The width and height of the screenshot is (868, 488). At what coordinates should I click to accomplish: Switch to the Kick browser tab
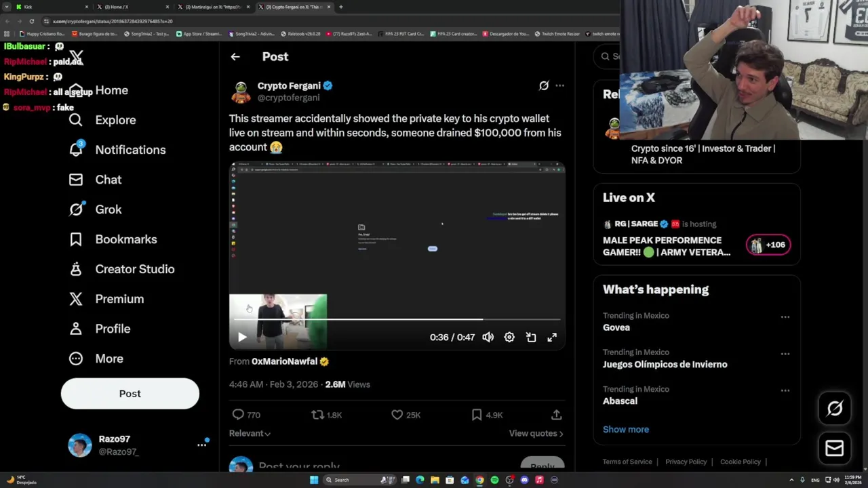coord(52,7)
